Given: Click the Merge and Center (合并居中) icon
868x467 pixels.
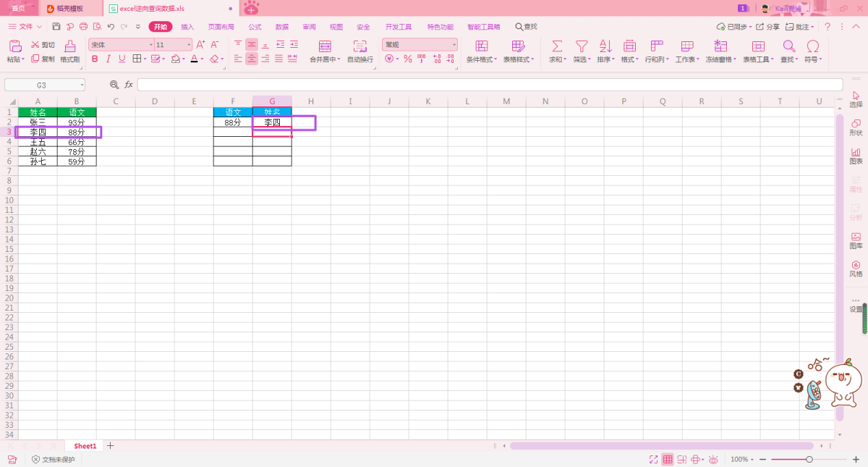Looking at the screenshot, I should pyautogui.click(x=323, y=46).
